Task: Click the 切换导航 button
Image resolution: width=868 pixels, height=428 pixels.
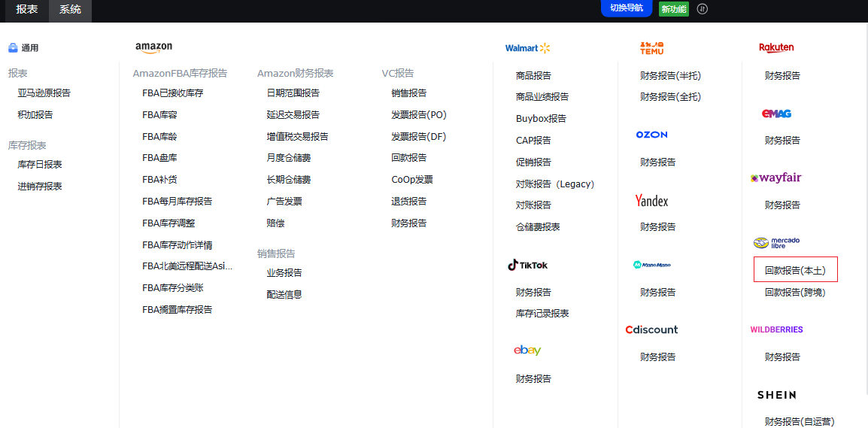Action: 627,8
